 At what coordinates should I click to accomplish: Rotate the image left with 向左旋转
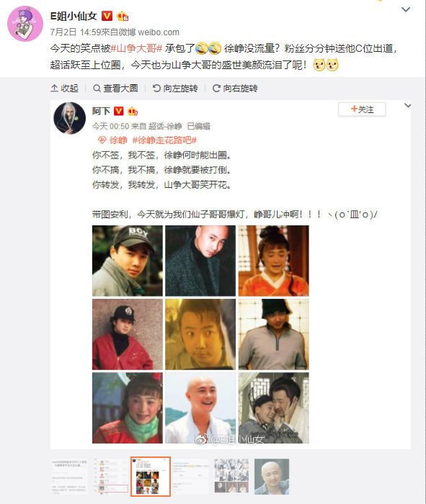[175, 88]
